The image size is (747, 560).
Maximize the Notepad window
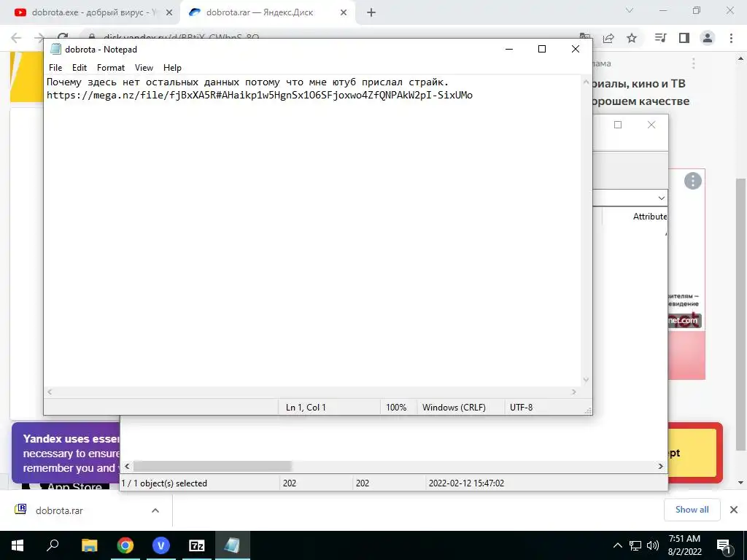(542, 49)
